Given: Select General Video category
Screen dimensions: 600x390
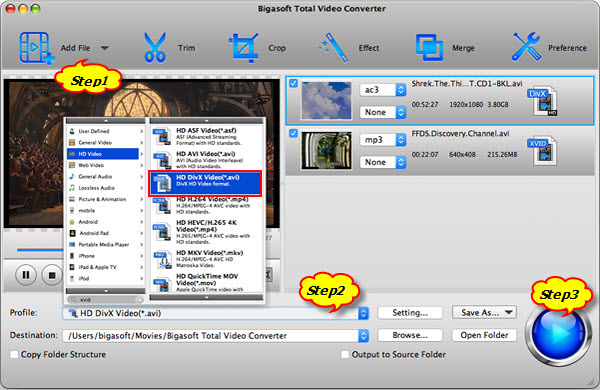Looking at the screenshot, I should [x=104, y=142].
